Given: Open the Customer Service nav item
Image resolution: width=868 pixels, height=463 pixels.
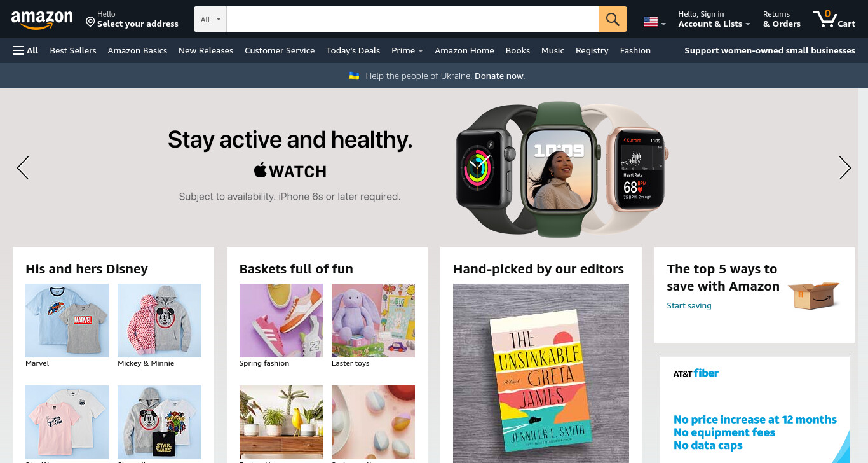Looking at the screenshot, I should pos(280,50).
